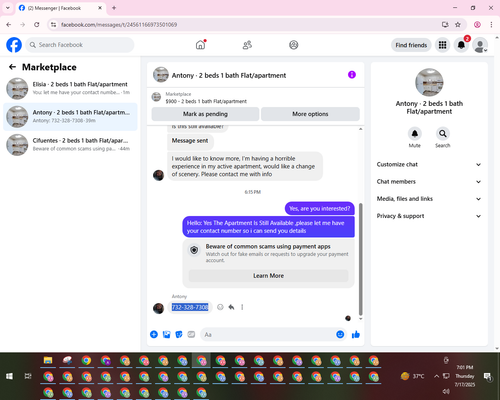Image resolution: width=500 pixels, height=400 pixels.
Task: Expand Privacy & support section
Action: [x=429, y=216]
